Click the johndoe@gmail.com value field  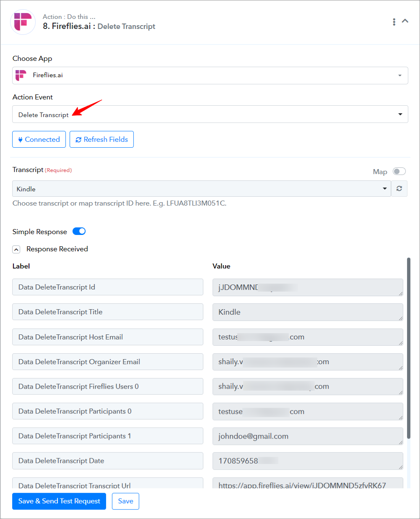pos(308,436)
